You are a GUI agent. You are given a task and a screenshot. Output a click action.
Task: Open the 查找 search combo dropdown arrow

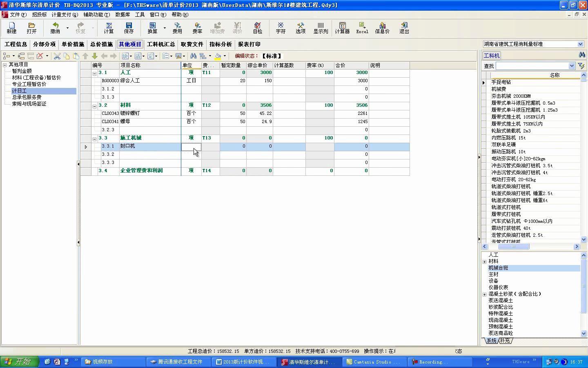[x=572, y=66]
